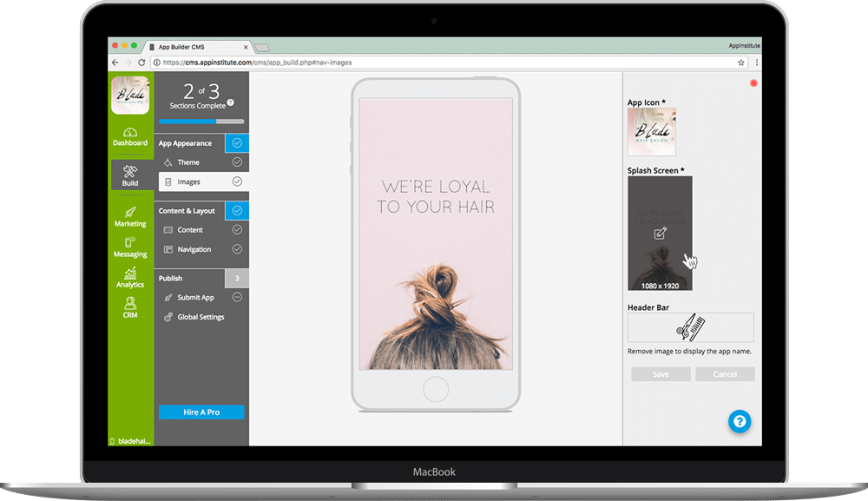Reload the page

pos(141,63)
